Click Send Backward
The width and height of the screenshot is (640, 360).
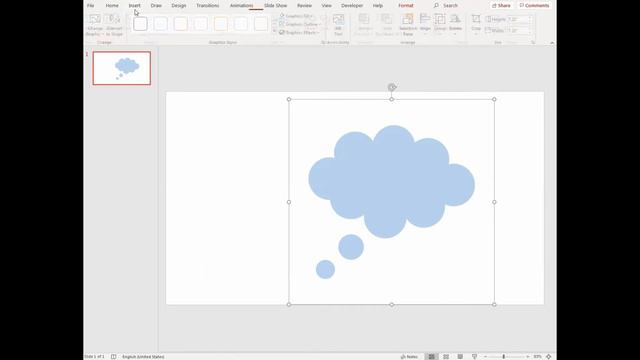386,25
